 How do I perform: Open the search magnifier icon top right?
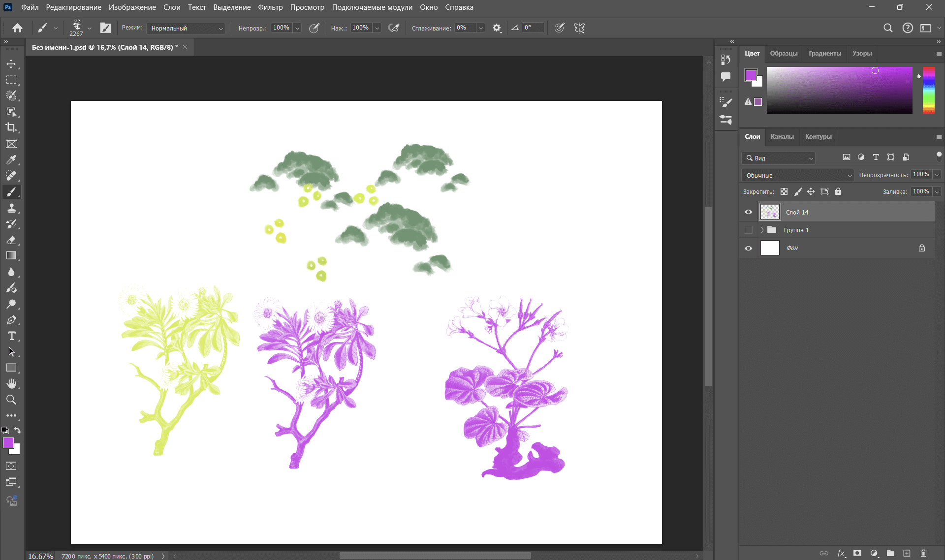point(887,28)
